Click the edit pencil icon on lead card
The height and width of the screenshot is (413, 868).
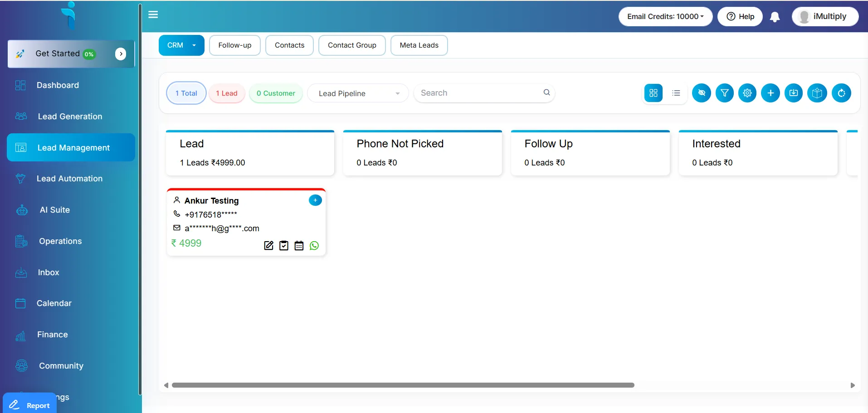pyautogui.click(x=268, y=246)
